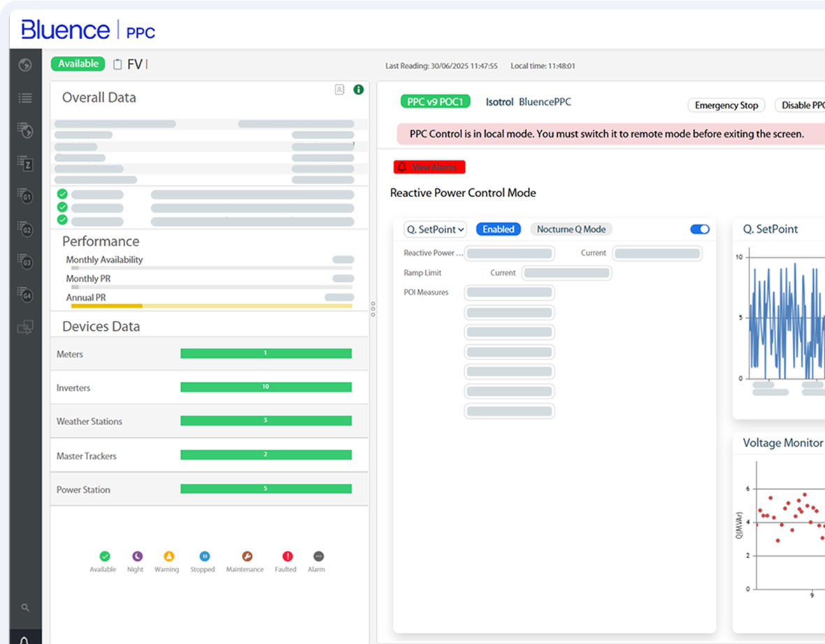This screenshot has height=644, width=825.
Task: Click the Ramp Limit Current input field
Action: point(566,273)
